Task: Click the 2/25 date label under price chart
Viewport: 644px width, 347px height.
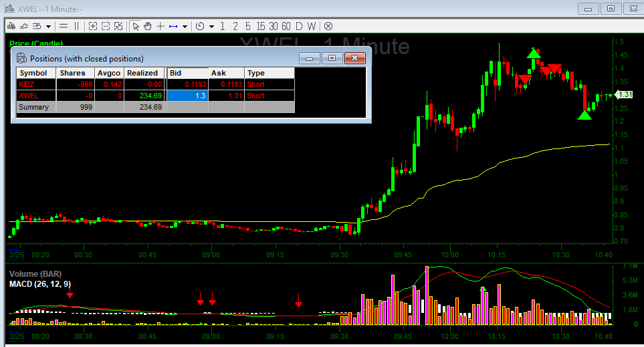Action: point(16,255)
